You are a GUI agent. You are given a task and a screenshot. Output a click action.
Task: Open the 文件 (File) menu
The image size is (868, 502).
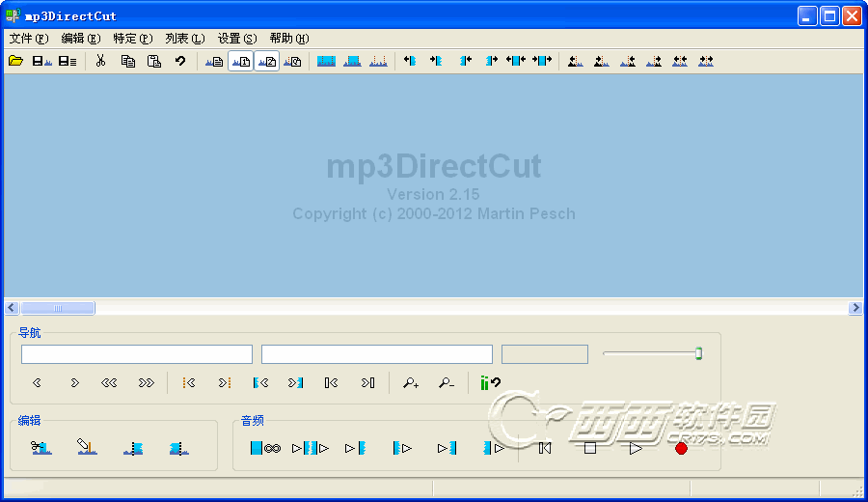pos(28,39)
